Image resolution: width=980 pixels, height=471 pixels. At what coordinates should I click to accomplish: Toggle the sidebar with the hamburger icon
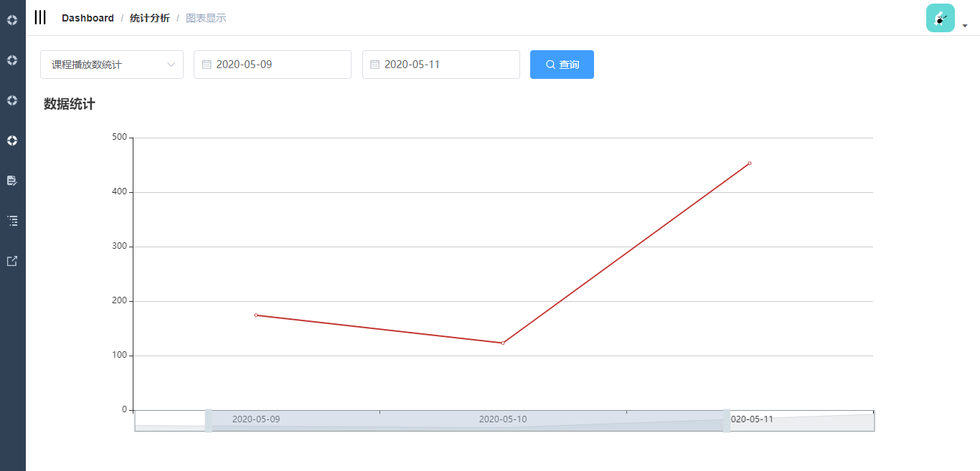pos(40,18)
